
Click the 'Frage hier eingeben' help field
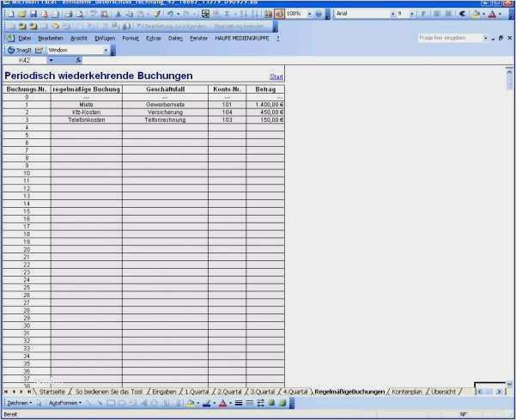[451, 38]
